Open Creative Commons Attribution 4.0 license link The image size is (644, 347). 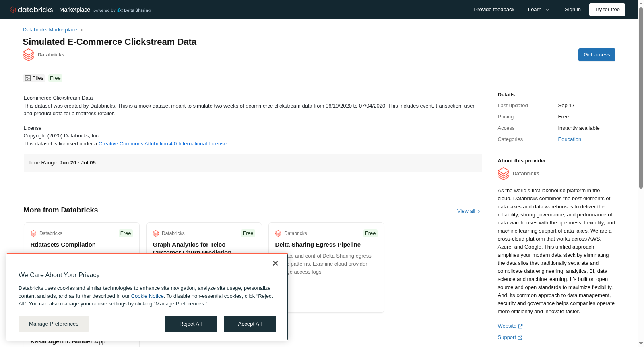click(163, 144)
